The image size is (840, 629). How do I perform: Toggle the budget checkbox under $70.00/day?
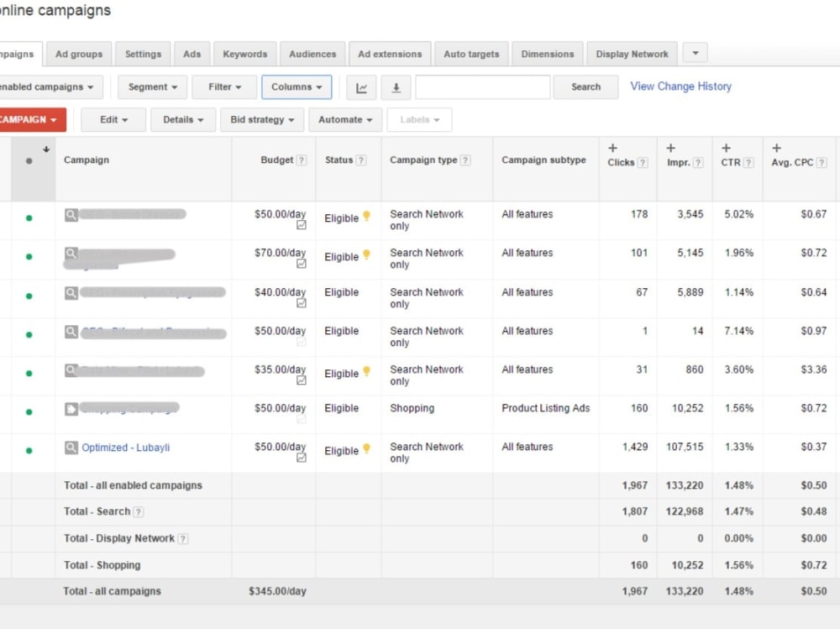302,265
